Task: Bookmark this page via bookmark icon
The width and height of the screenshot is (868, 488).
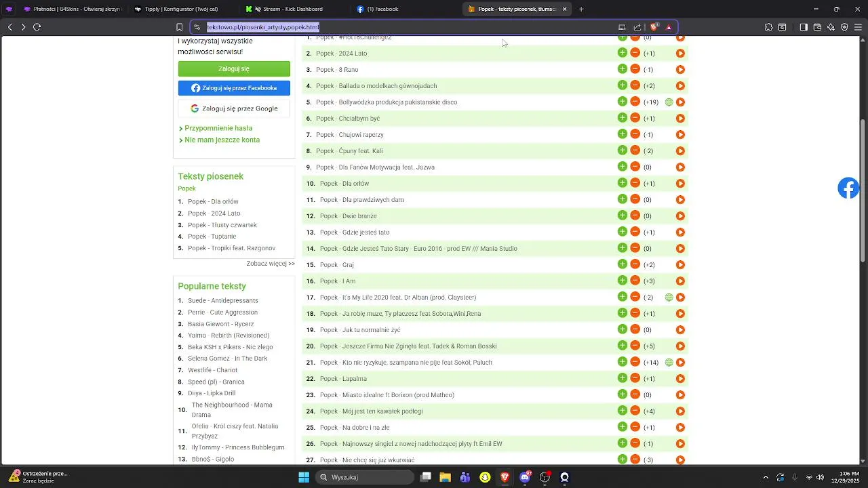Action: tap(179, 27)
